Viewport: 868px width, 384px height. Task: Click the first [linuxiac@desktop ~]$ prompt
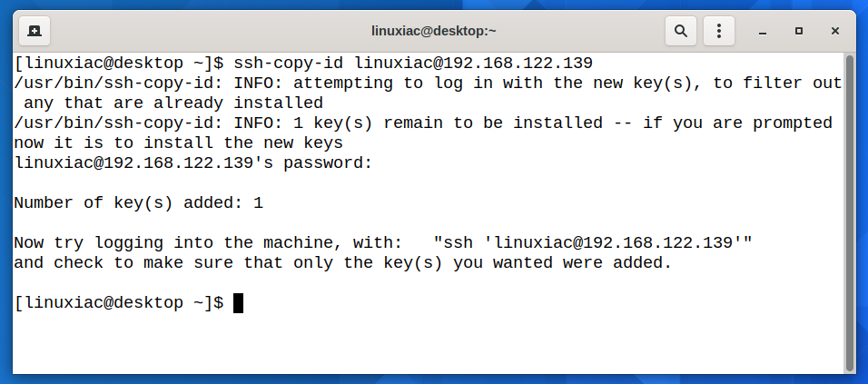point(118,63)
